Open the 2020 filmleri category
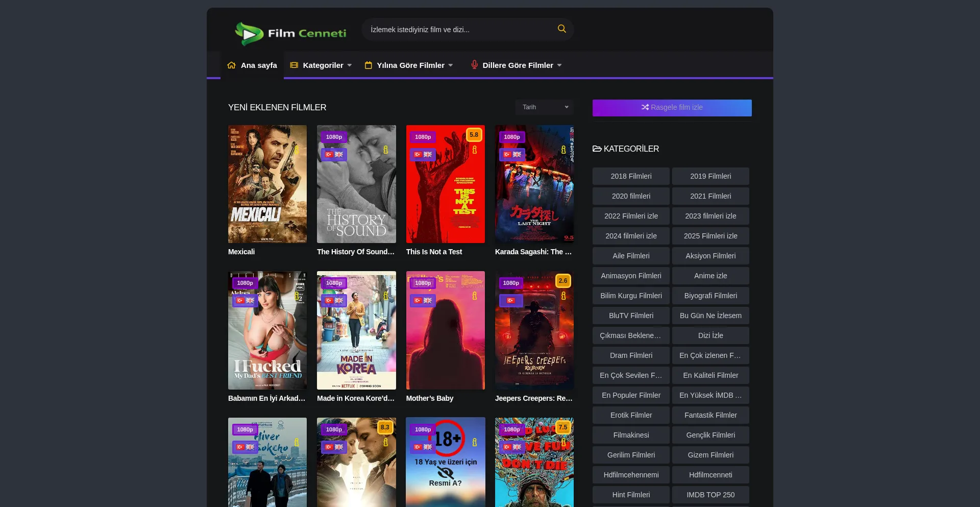This screenshot has height=507, width=980. [631, 196]
